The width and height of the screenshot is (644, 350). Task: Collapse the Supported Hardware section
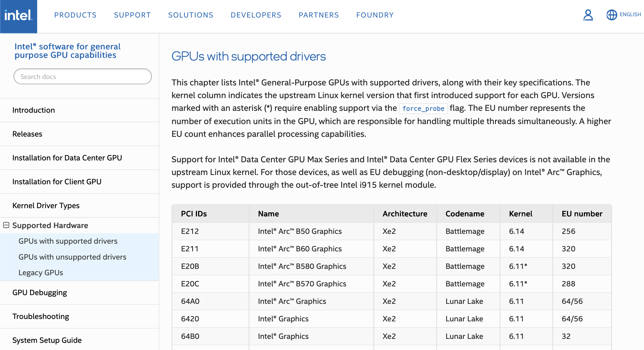click(6, 225)
